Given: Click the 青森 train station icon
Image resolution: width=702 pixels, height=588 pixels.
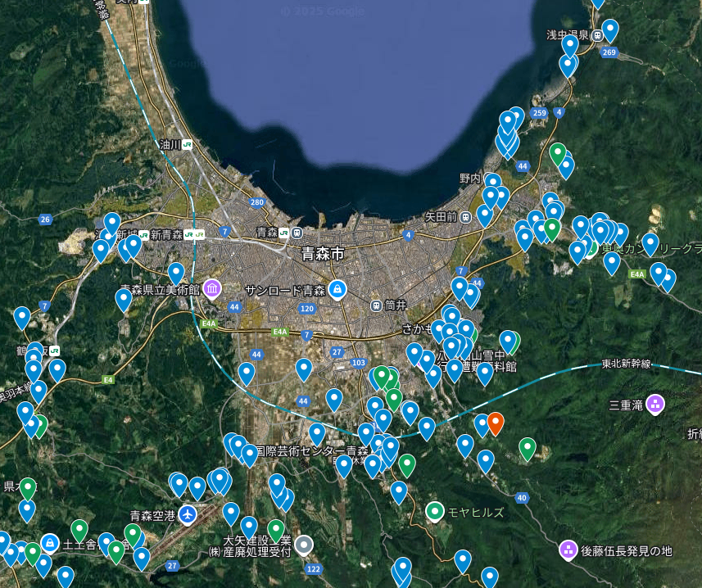Looking at the screenshot, I should coord(284,233).
